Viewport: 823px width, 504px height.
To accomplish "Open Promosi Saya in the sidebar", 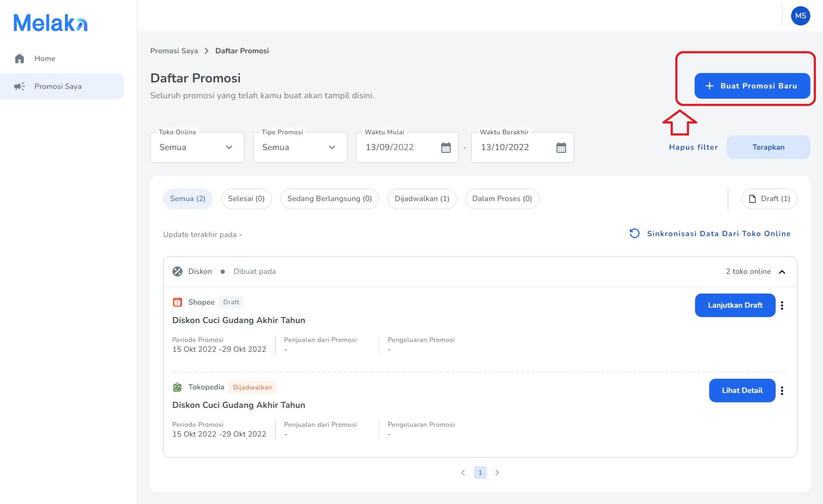I will 62,86.
